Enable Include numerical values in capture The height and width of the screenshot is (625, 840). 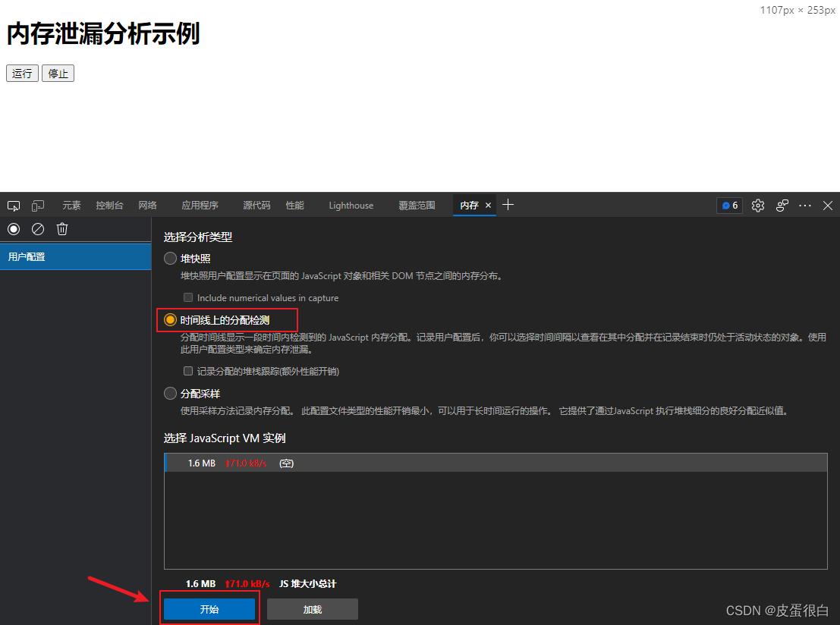click(188, 297)
